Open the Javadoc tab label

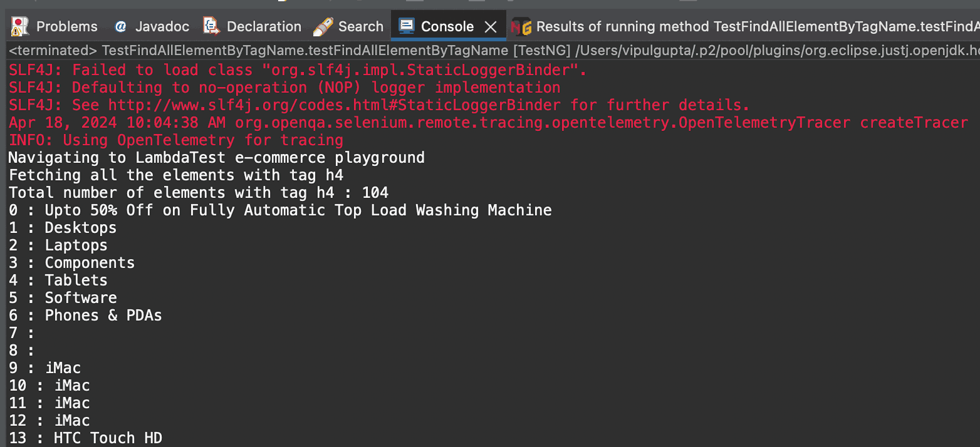click(x=162, y=27)
